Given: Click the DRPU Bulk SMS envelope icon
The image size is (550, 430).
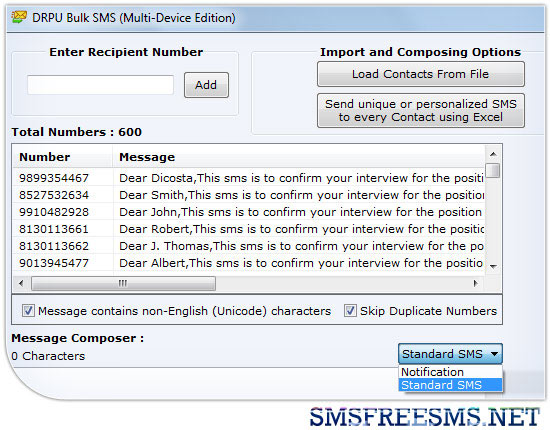Looking at the screenshot, I should 19,17.
